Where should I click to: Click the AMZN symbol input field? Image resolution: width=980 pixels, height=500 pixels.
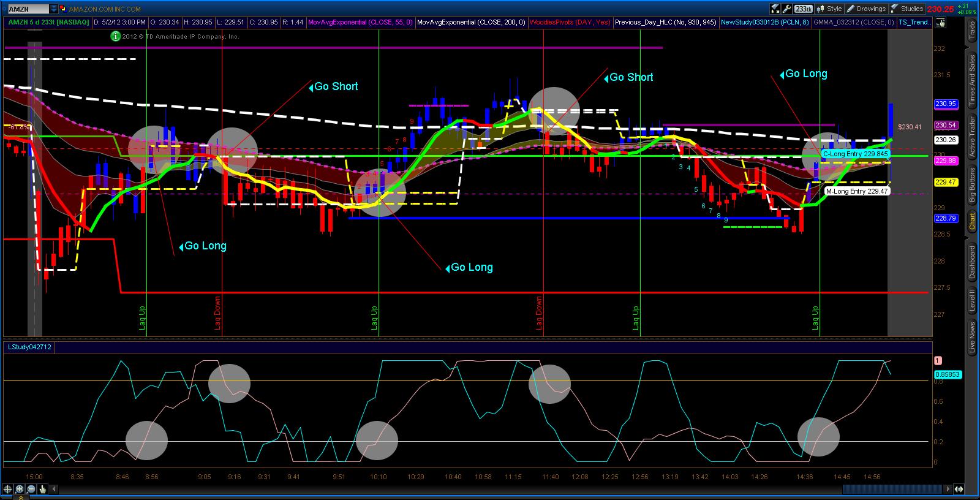click(28, 9)
